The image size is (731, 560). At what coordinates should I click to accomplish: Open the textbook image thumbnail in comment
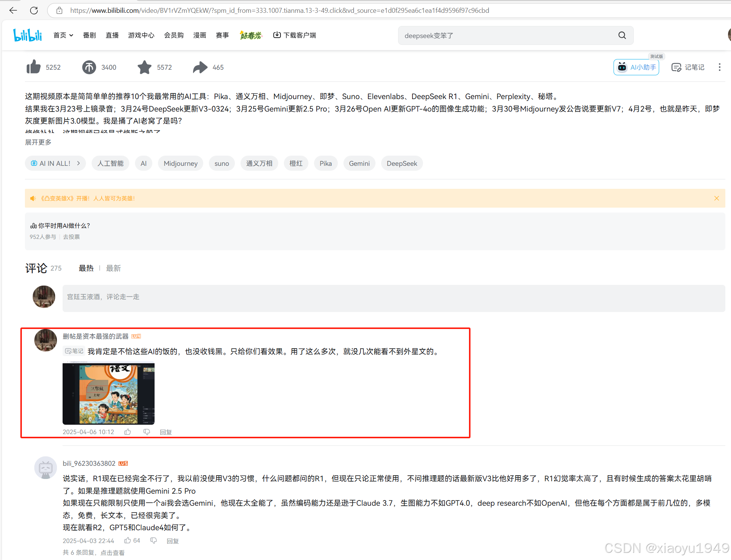[109, 393]
